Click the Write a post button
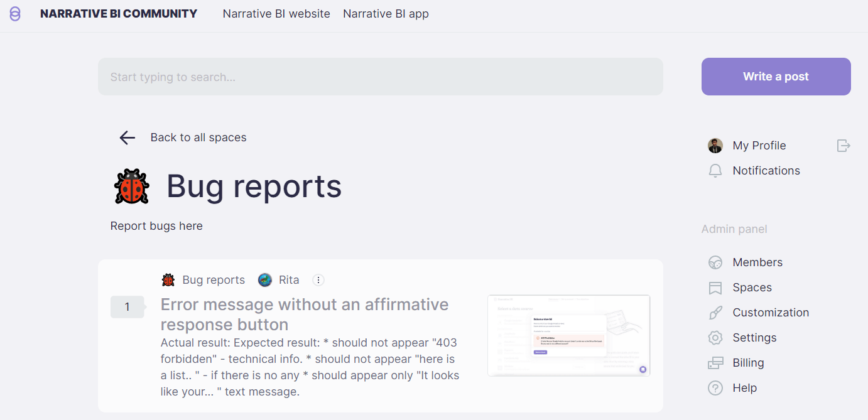The width and height of the screenshot is (868, 420). pos(776,77)
